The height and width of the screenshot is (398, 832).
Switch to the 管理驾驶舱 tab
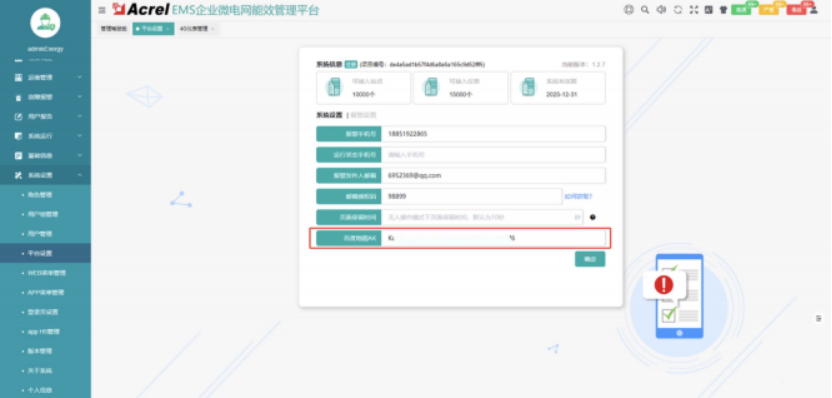tap(114, 29)
